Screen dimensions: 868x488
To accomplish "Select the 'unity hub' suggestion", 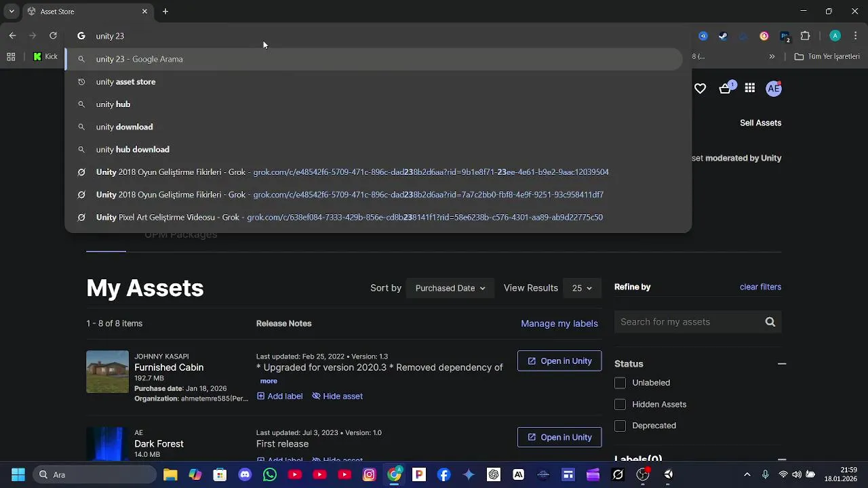I will (x=374, y=104).
